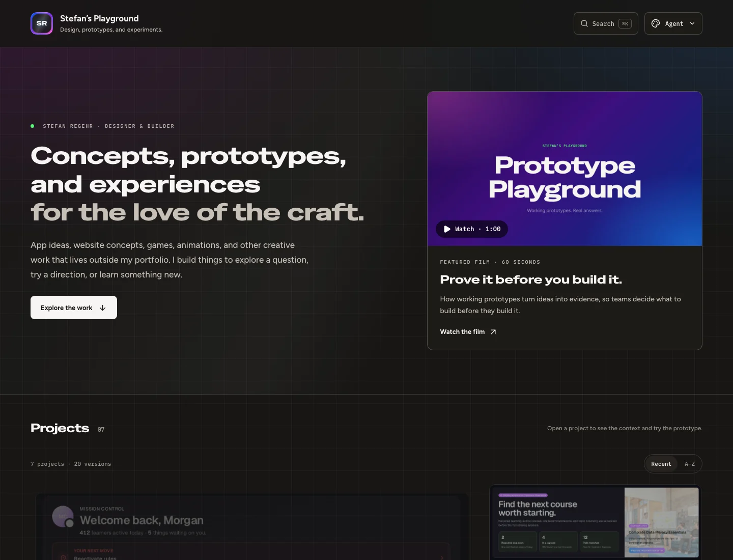This screenshot has width=733, height=560.
Task: Click the 7 projects · 20 versions text
Action: coord(71,464)
